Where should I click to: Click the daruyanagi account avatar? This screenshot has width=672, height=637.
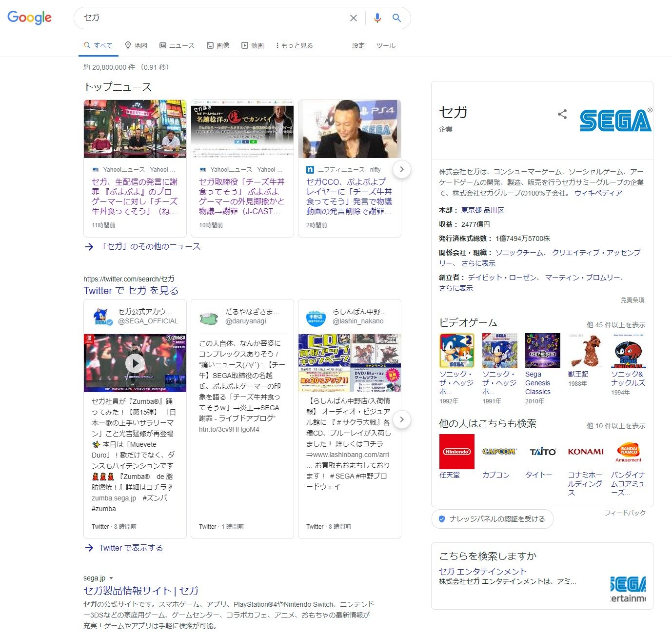(209, 318)
